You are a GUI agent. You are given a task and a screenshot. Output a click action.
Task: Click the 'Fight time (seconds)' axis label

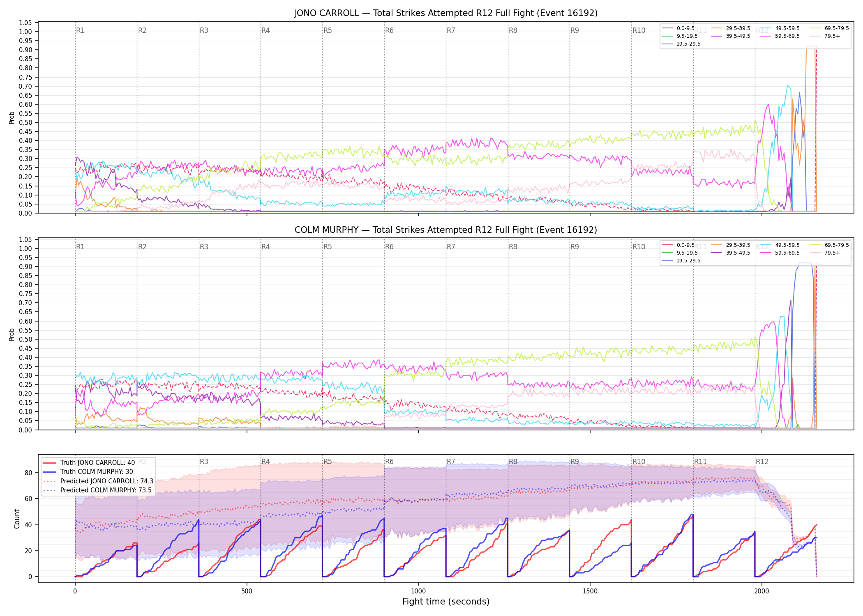(x=446, y=602)
